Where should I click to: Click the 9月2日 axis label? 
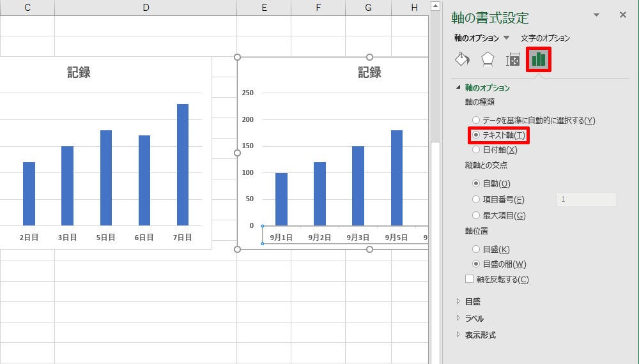pyautogui.click(x=319, y=238)
